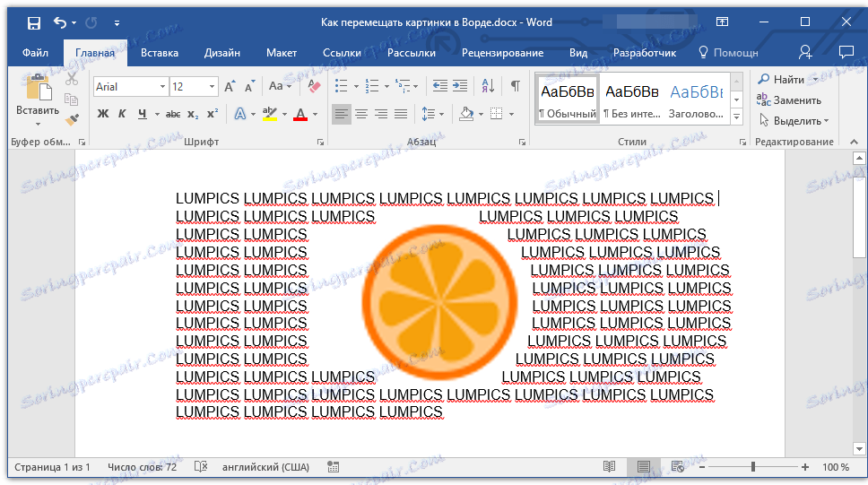868x485 pixels.
Task: Click the Redo arrow in the title bar
Action: click(91, 22)
